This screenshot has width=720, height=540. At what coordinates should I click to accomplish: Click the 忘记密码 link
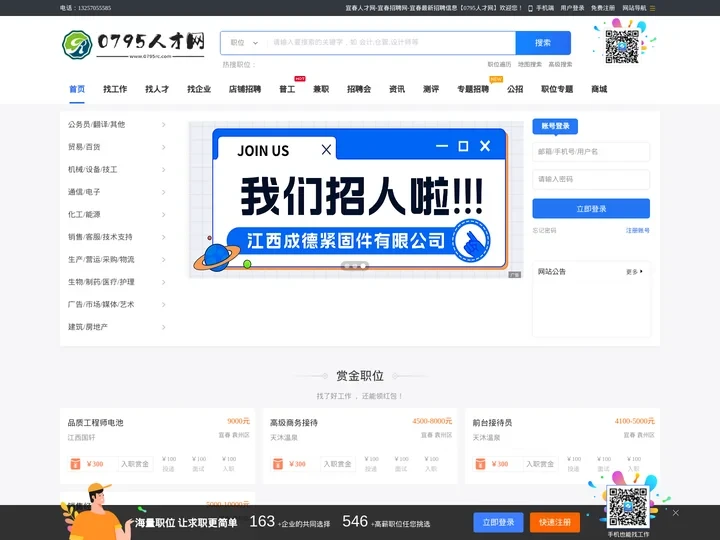pyautogui.click(x=544, y=231)
